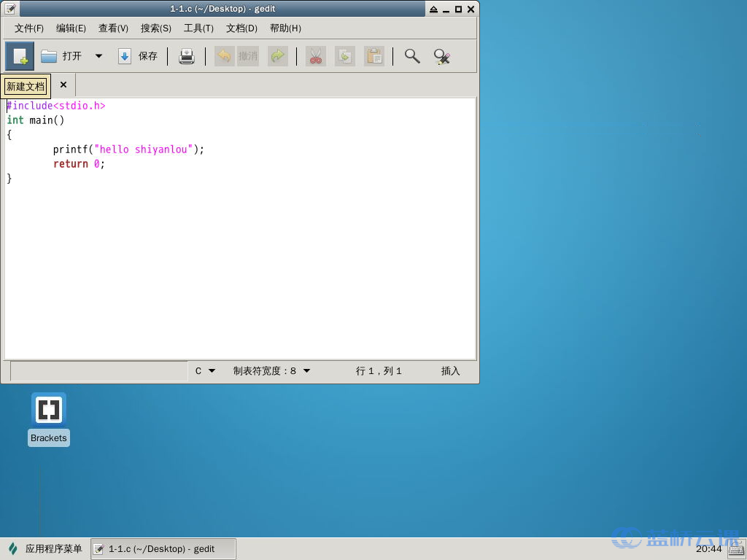The width and height of the screenshot is (747, 560).
Task: Click the 打开 open label
Action: pyautogui.click(x=72, y=56)
